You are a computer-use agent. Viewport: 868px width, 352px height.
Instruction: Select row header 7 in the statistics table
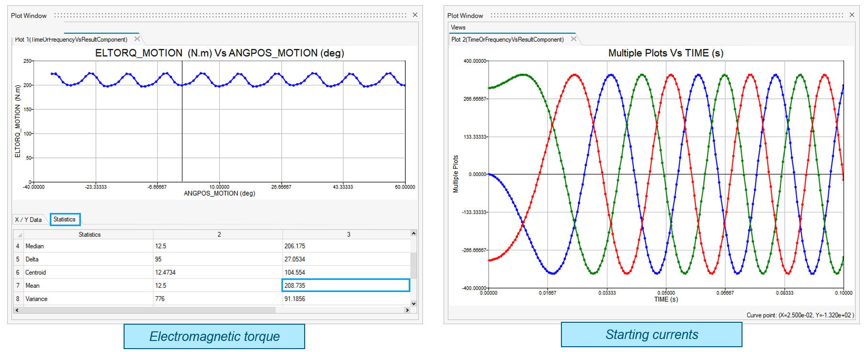coord(18,285)
